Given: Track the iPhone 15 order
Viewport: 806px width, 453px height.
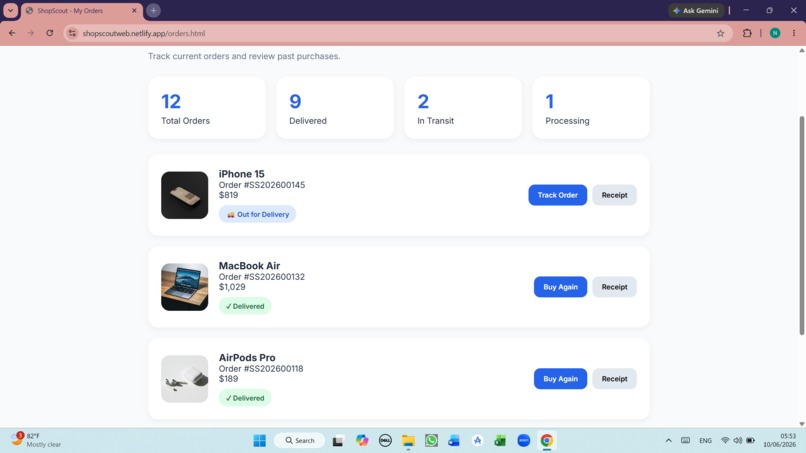Looking at the screenshot, I should pos(558,195).
